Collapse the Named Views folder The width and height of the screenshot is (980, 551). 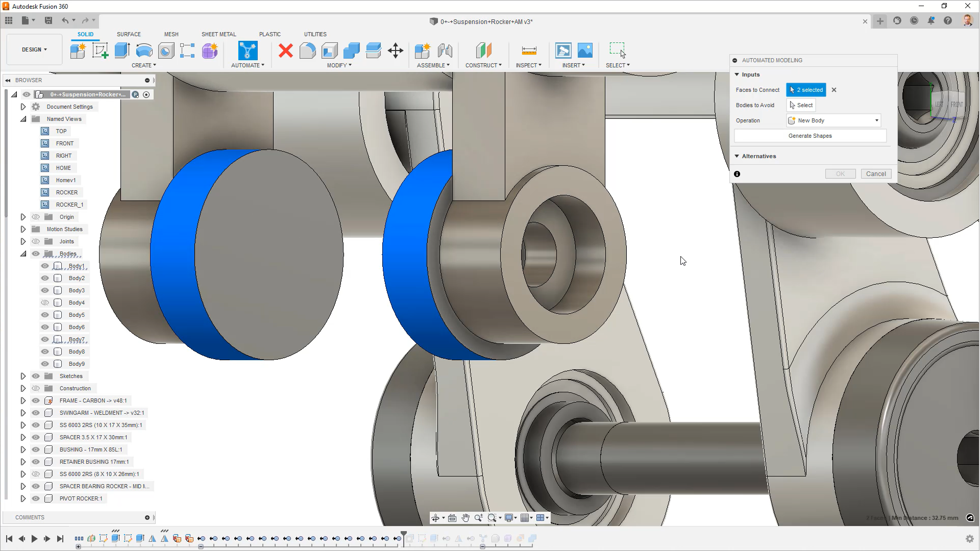click(23, 119)
